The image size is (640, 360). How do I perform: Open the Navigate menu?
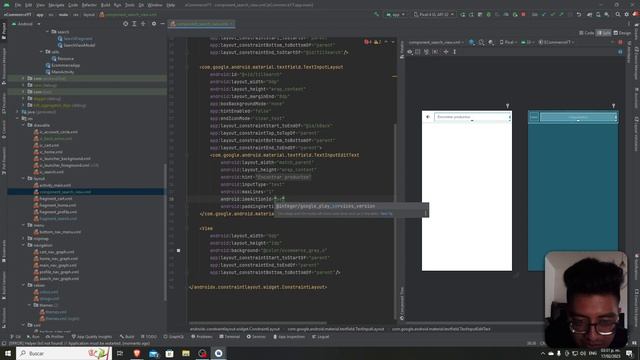tap(56, 5)
